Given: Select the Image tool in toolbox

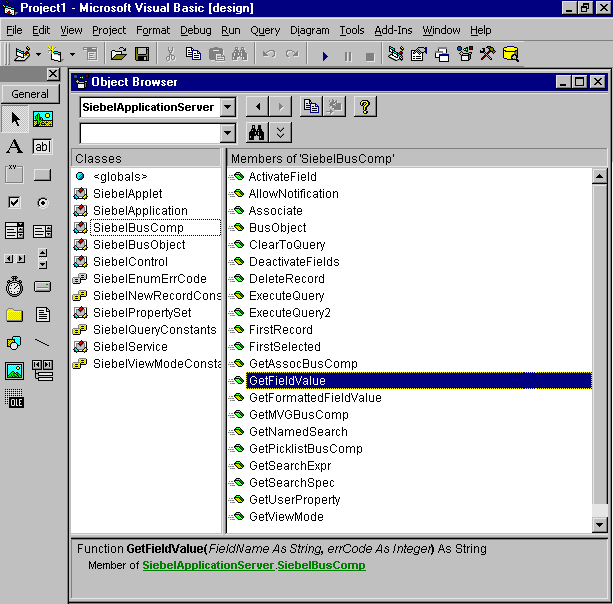Looking at the screenshot, I should coord(15,371).
